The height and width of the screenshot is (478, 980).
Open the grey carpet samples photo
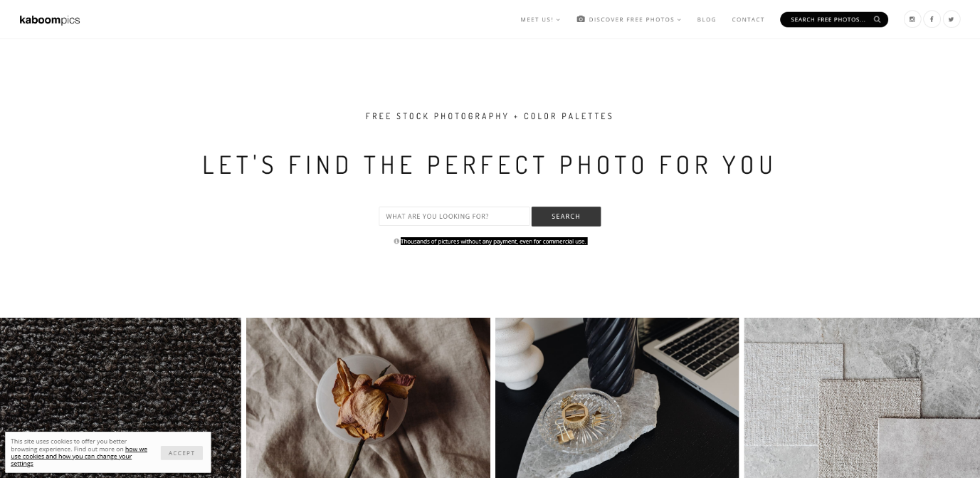point(862,398)
